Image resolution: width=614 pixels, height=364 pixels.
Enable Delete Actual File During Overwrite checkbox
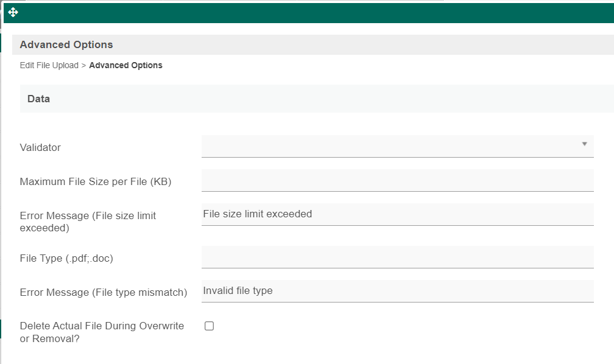tap(210, 326)
